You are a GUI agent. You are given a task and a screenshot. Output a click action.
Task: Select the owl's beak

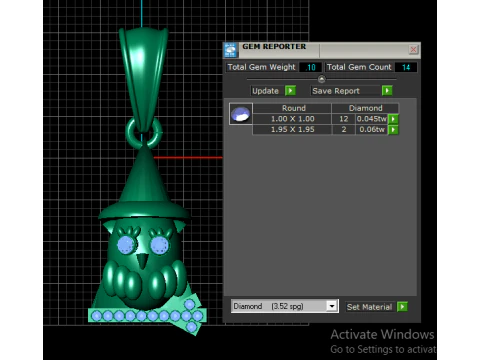pos(143,261)
